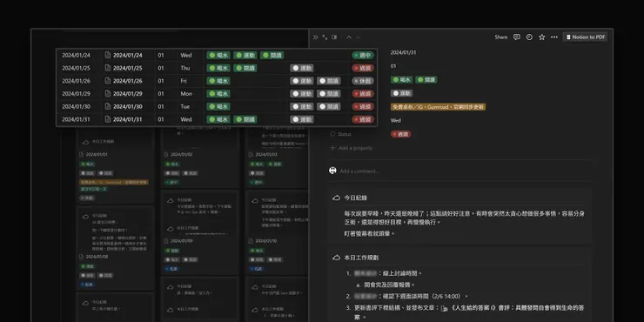The width and height of the screenshot is (644, 322).
Task: Open the bold 2024/01/30 page title
Action: point(128,106)
